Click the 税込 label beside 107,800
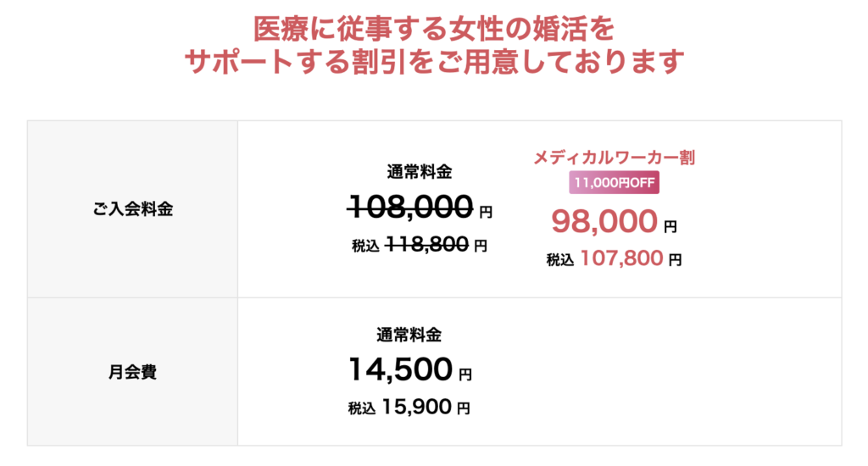The width and height of the screenshot is (868, 466). (x=559, y=260)
